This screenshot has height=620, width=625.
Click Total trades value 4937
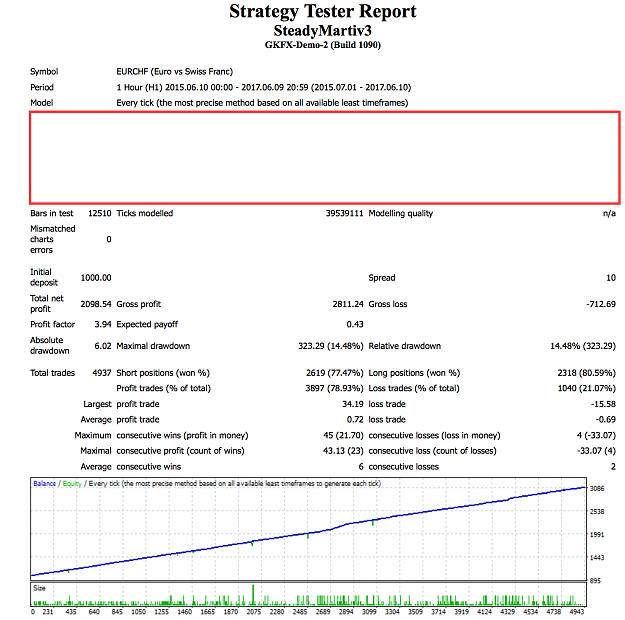click(x=102, y=373)
